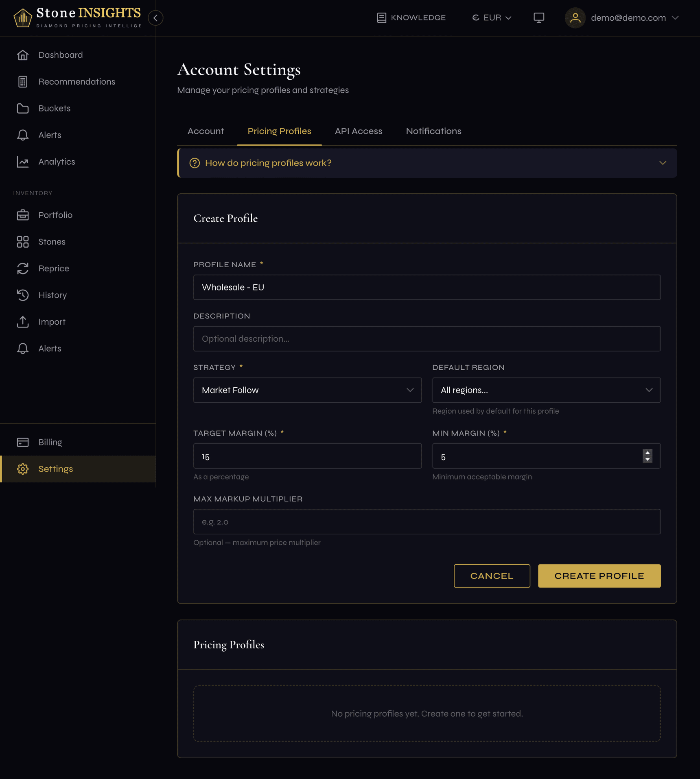View repricing History
The image size is (700, 779).
pos(52,295)
